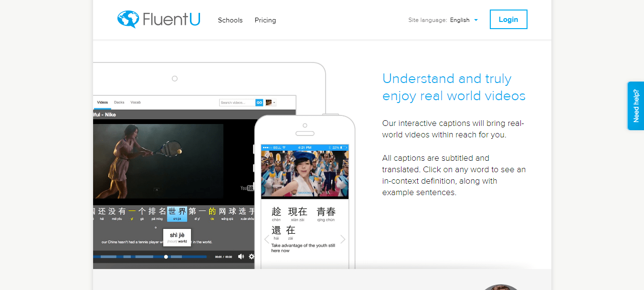Expand the Site language English dropdown
This screenshot has height=290, width=644.
pyautogui.click(x=464, y=20)
